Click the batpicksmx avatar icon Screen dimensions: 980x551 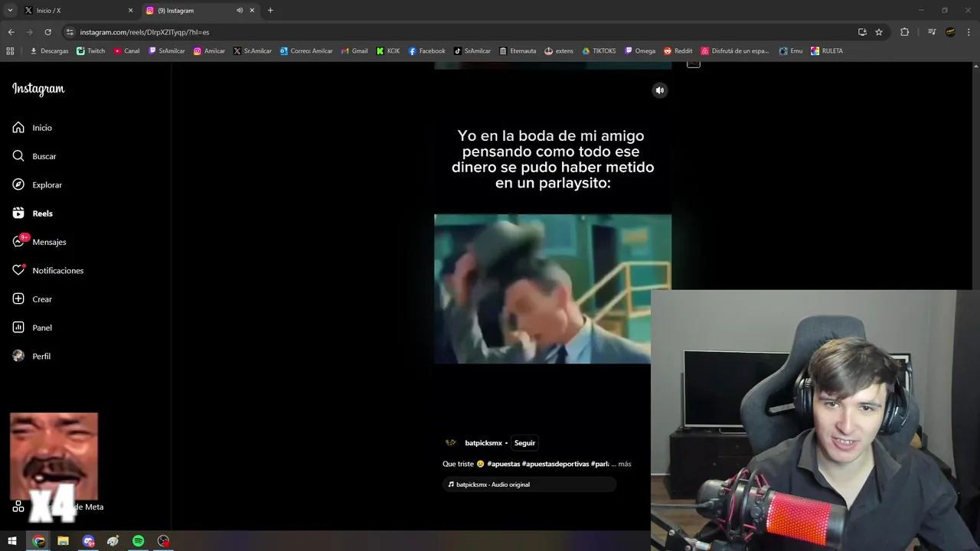(x=451, y=443)
